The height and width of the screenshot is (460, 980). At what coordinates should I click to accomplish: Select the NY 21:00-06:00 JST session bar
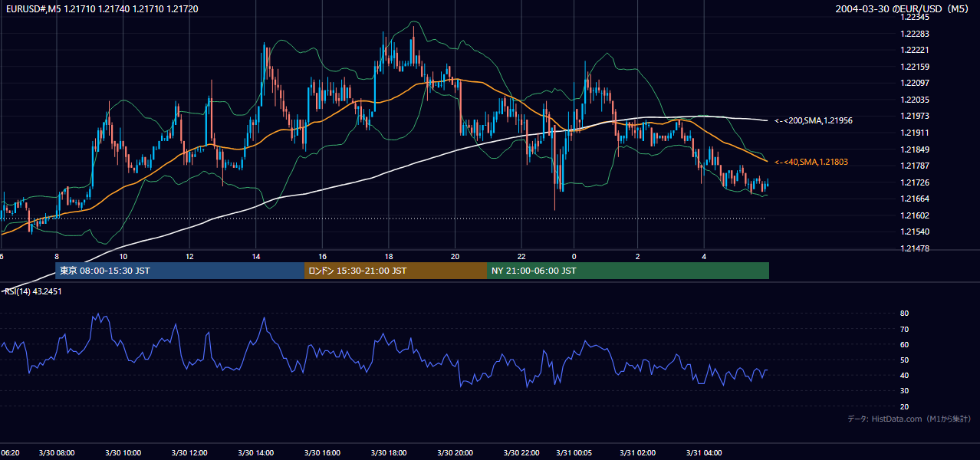(628, 271)
